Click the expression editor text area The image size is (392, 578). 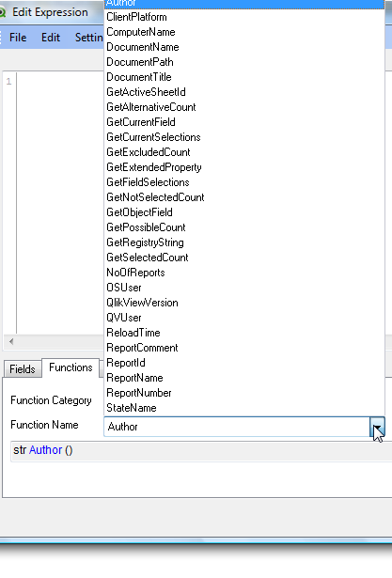tap(61, 203)
